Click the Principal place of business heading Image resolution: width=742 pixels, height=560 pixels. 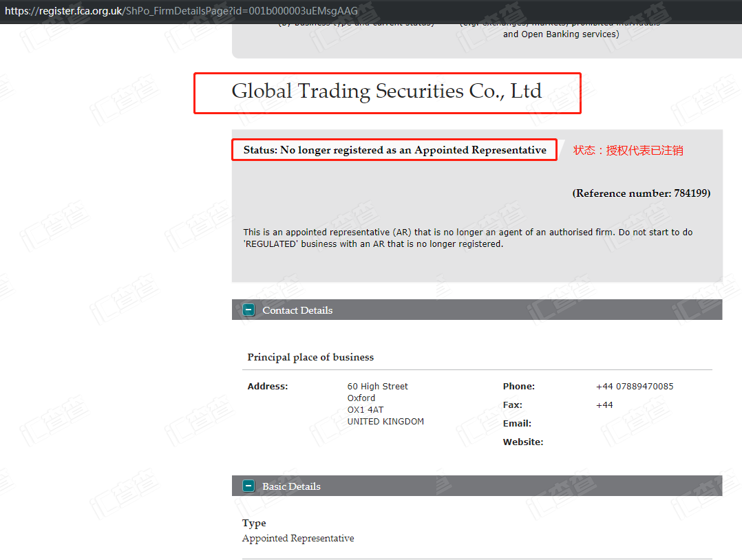pyautogui.click(x=310, y=357)
